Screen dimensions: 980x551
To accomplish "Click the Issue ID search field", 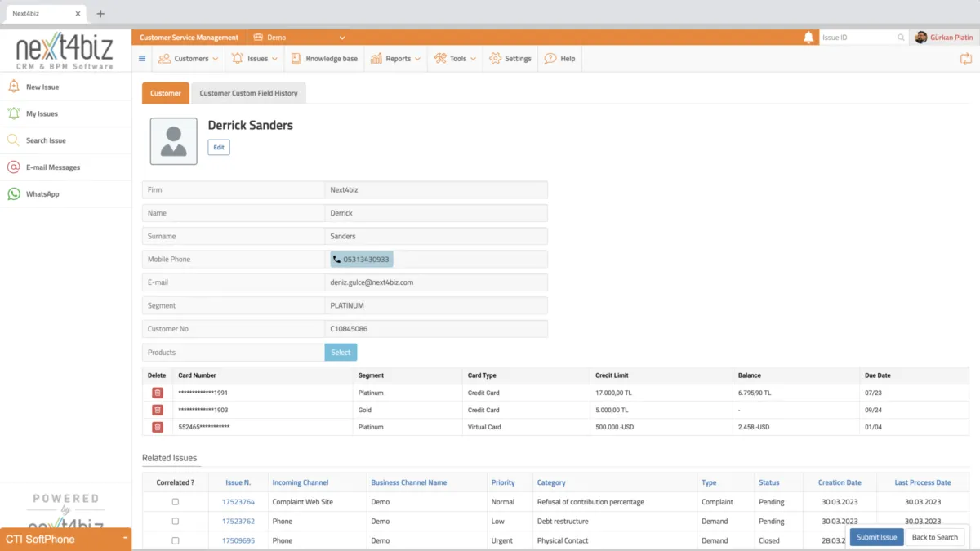I will tap(857, 38).
